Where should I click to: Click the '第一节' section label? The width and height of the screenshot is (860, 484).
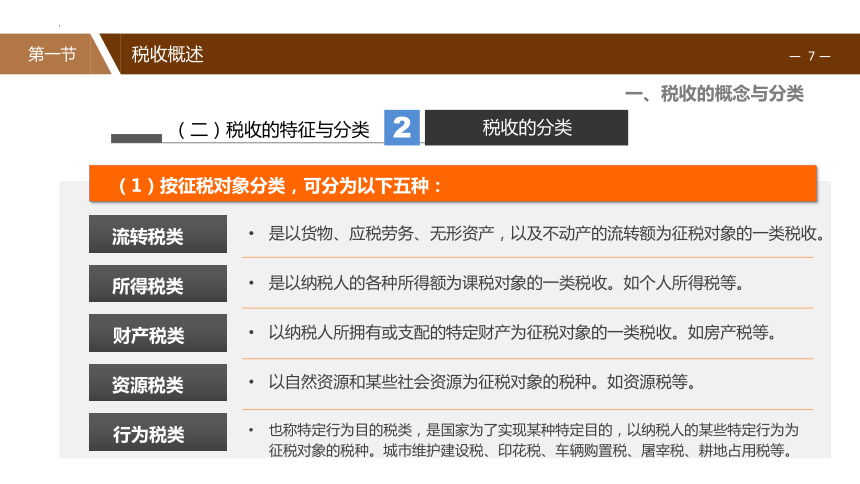coord(52,54)
